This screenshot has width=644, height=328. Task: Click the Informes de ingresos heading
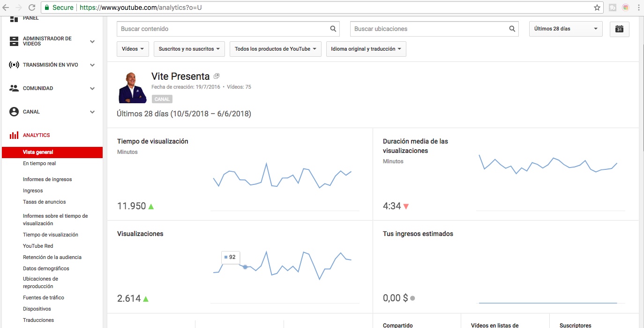pos(47,179)
